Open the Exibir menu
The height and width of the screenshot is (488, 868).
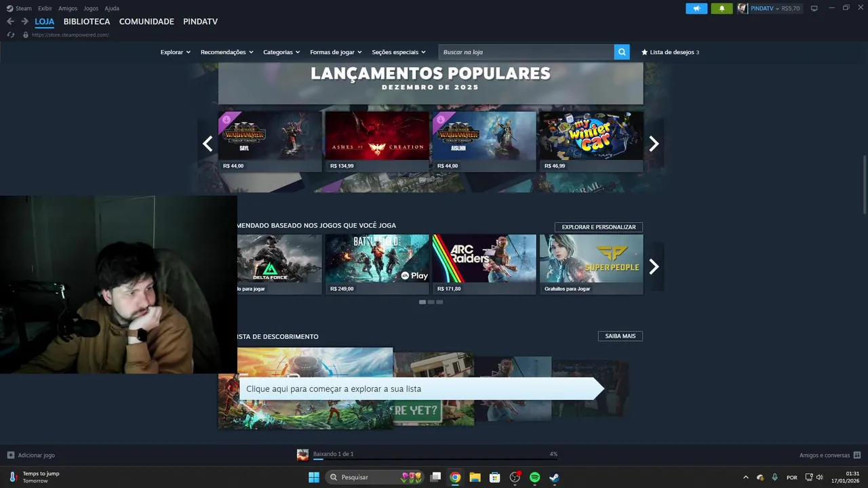click(45, 8)
